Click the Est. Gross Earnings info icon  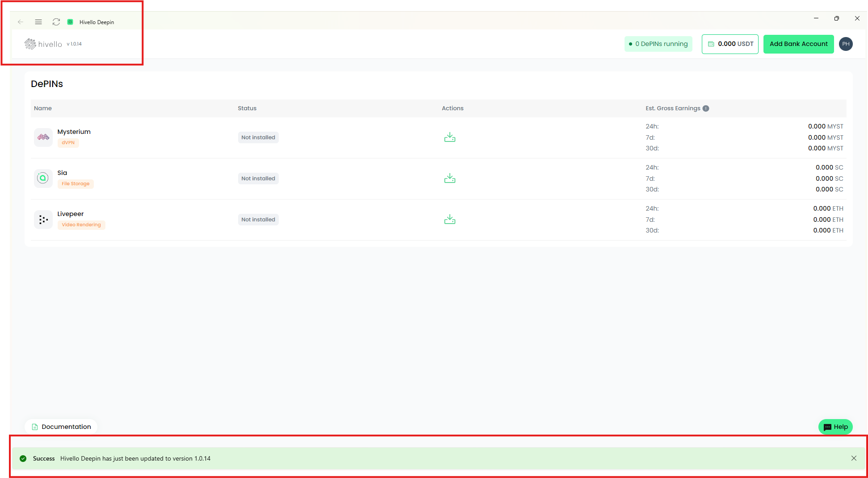[706, 108]
